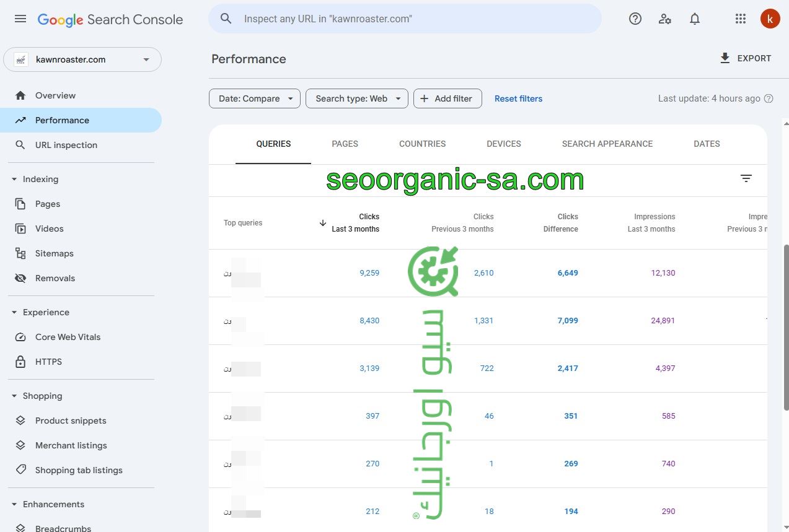Collapse the Experience section
The height and width of the screenshot is (532, 789).
(14, 312)
